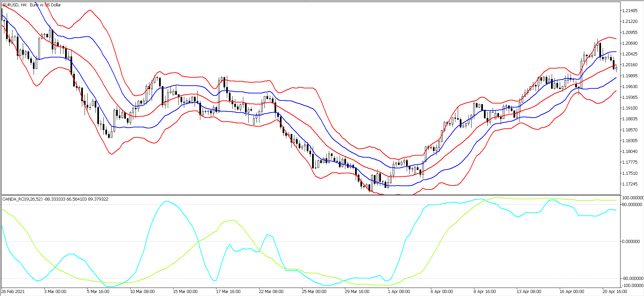Click the 1.18305 price axis label
This screenshot has width=644, height=296.
click(x=630, y=141)
